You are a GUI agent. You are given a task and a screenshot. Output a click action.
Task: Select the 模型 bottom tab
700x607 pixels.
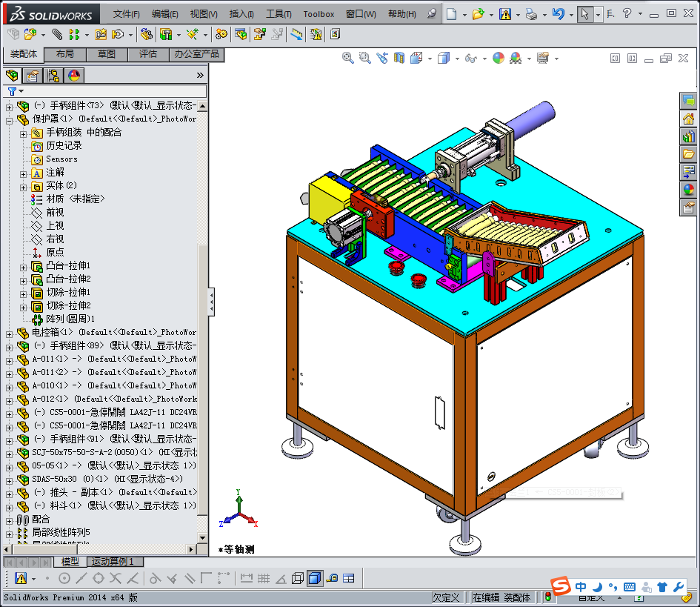click(x=70, y=562)
